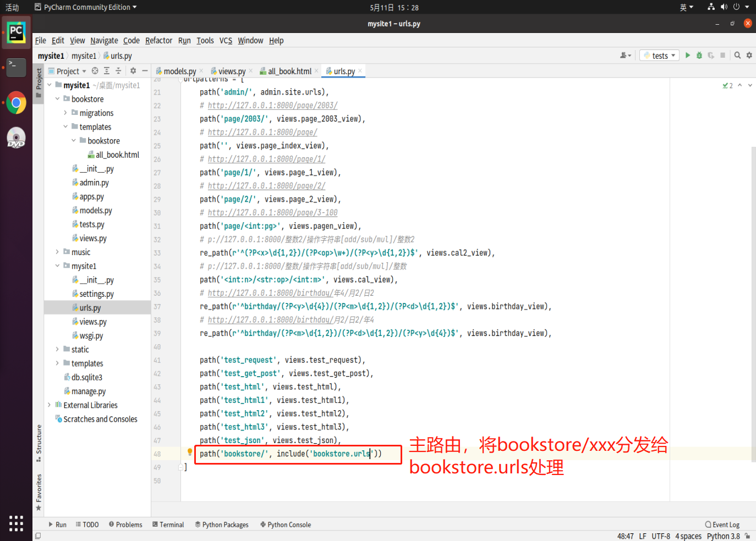Screen dimensions: 756x541
Task: Open Terminal from the Ubuntu dock
Action: tap(16, 68)
